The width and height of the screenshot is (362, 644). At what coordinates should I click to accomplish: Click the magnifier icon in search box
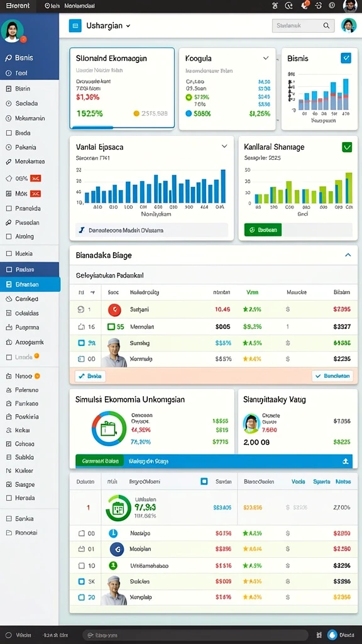click(326, 25)
